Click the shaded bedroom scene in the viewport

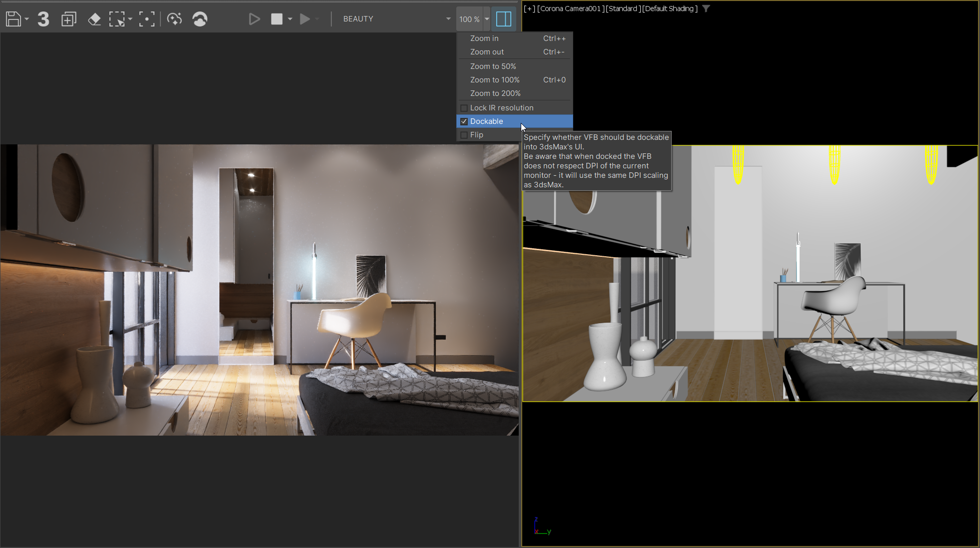[x=750, y=273]
